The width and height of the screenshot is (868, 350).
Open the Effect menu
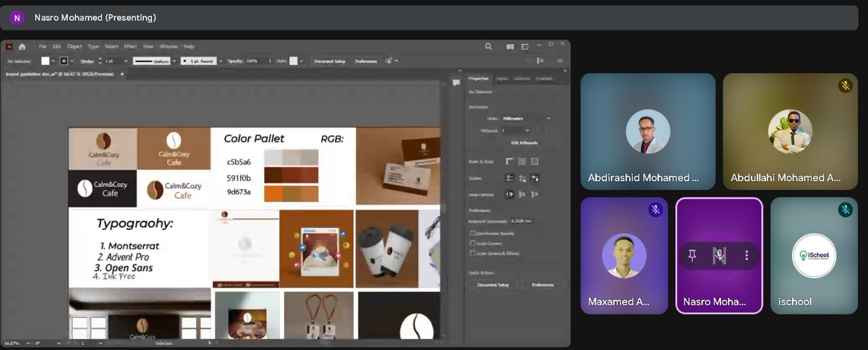pos(130,46)
